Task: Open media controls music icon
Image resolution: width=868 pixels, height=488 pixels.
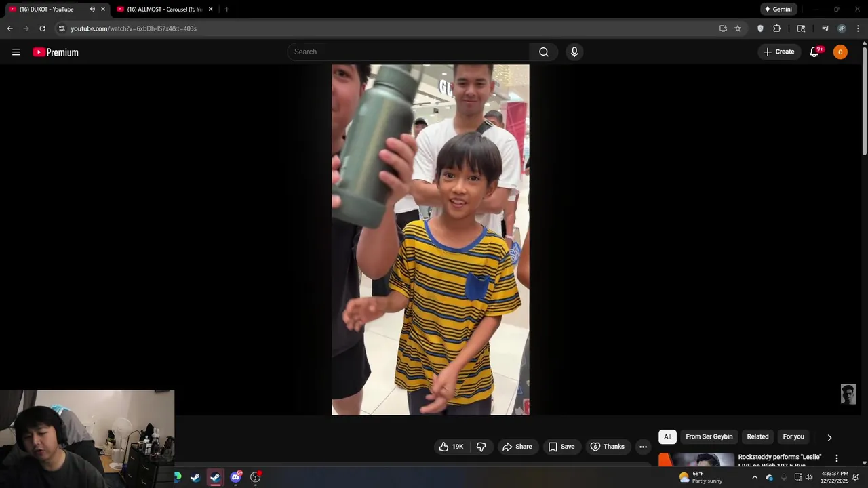Action: coord(825,28)
